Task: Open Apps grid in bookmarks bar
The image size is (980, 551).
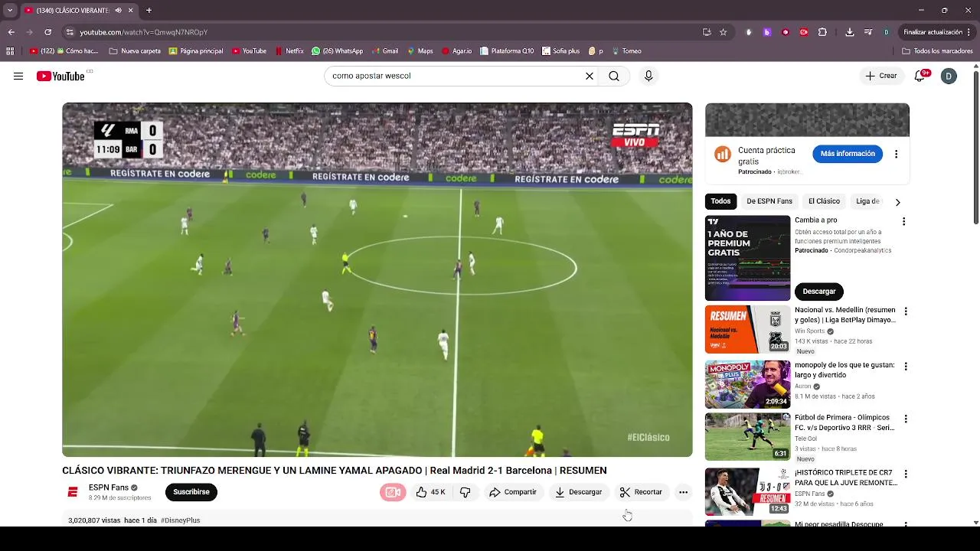Action: pos(10,51)
